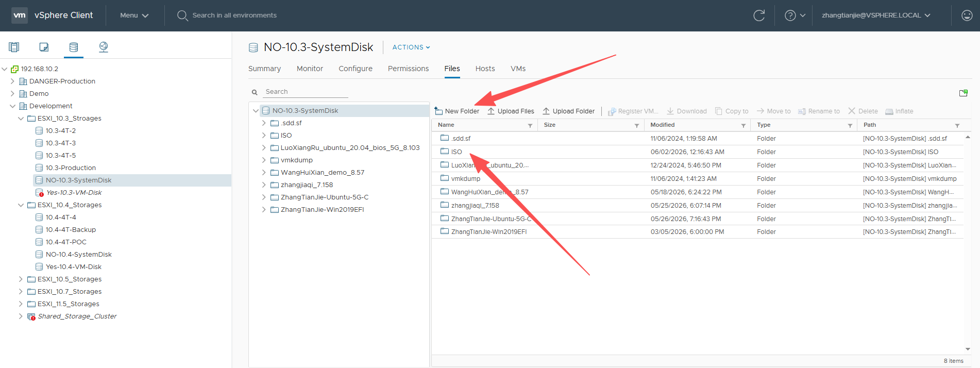The height and width of the screenshot is (368, 980).
Task: Click the popout icon above file table
Action: (963, 93)
